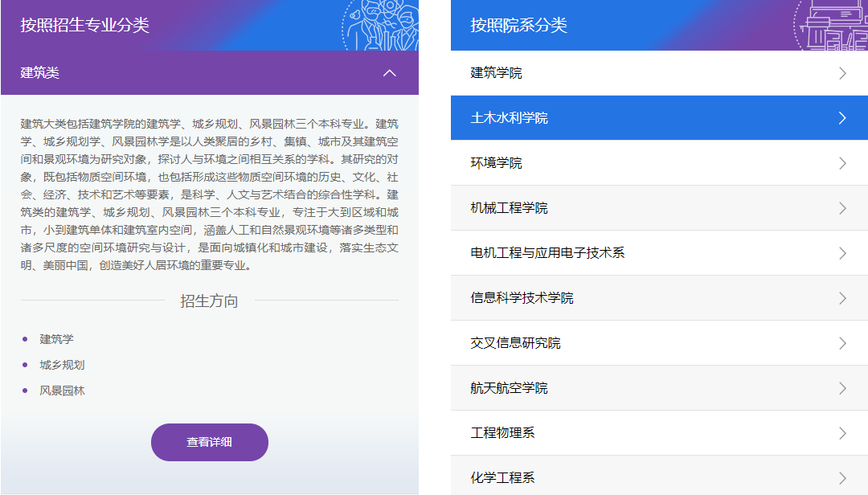This screenshot has width=868, height=495.
Task: Collapse the 建筑类 section chevron
Action: pos(390,73)
